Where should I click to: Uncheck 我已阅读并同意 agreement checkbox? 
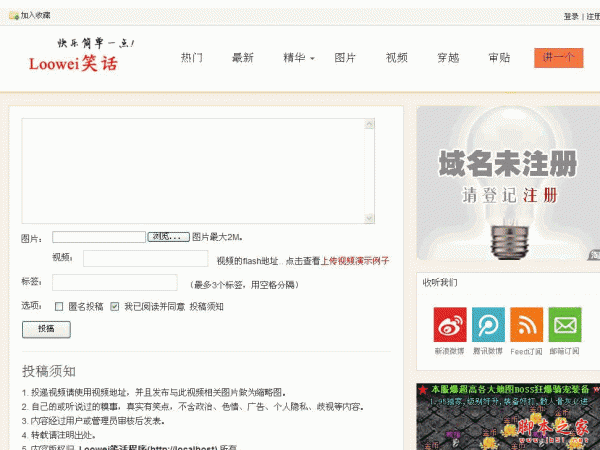point(114,307)
